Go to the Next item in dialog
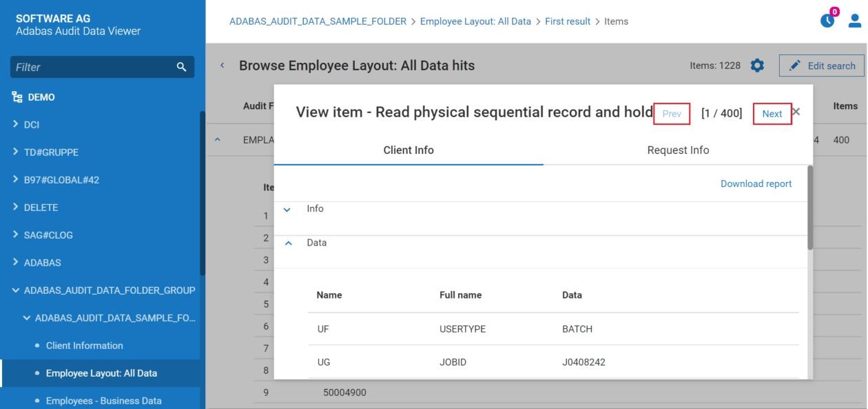 pyautogui.click(x=772, y=114)
